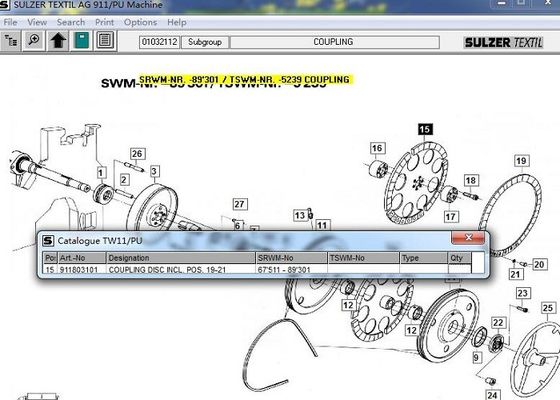The width and height of the screenshot is (560, 400).
Task: Click the Art.-No column header
Action: [x=81, y=258]
